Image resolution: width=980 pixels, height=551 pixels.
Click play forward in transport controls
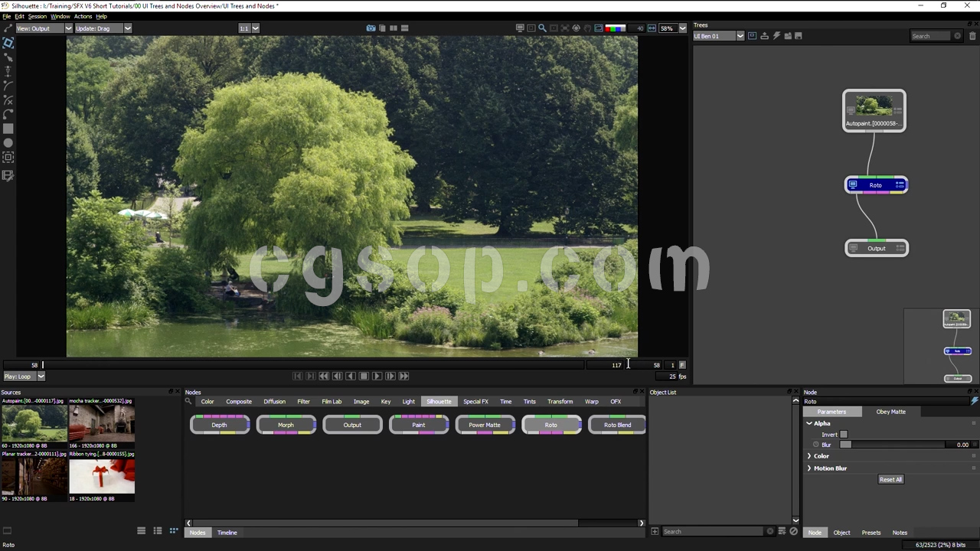[377, 376]
